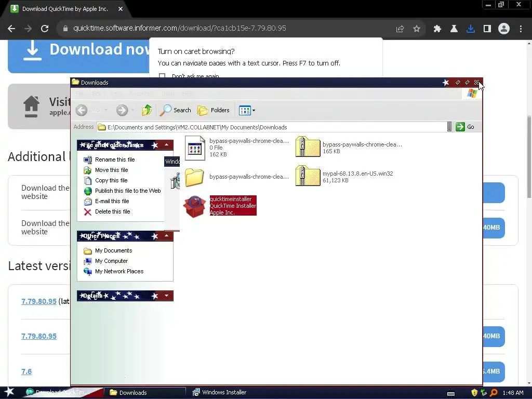This screenshot has height=399, width=532.
Task: Click the Start button star on taskbar
Action: click(9, 392)
